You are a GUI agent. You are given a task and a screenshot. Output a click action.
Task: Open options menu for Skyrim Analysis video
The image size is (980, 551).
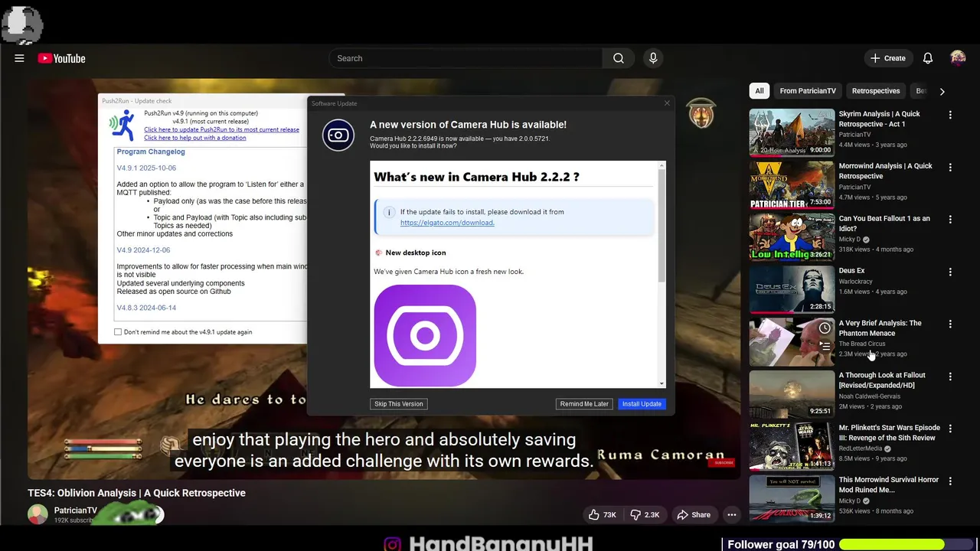(950, 115)
